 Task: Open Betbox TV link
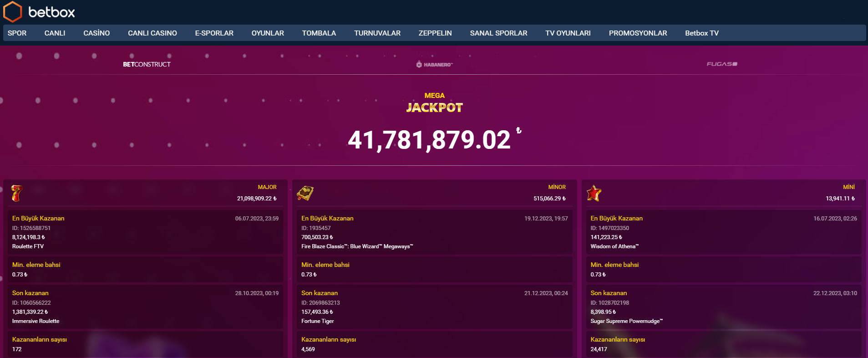point(702,33)
